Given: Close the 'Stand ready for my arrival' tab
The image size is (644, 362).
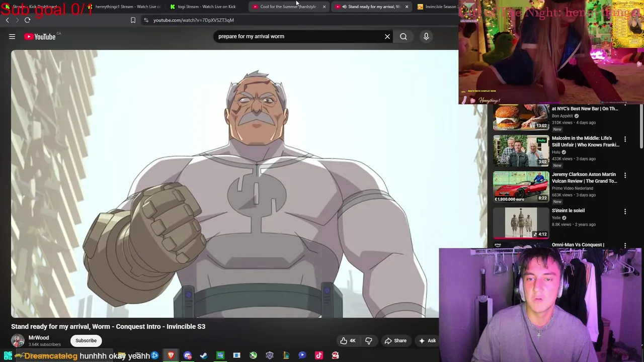Looking at the screenshot, I should 407,7.
